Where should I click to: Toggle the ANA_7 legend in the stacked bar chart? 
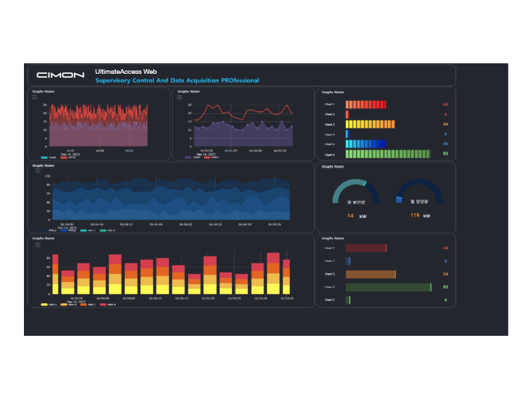pyautogui.click(x=82, y=305)
